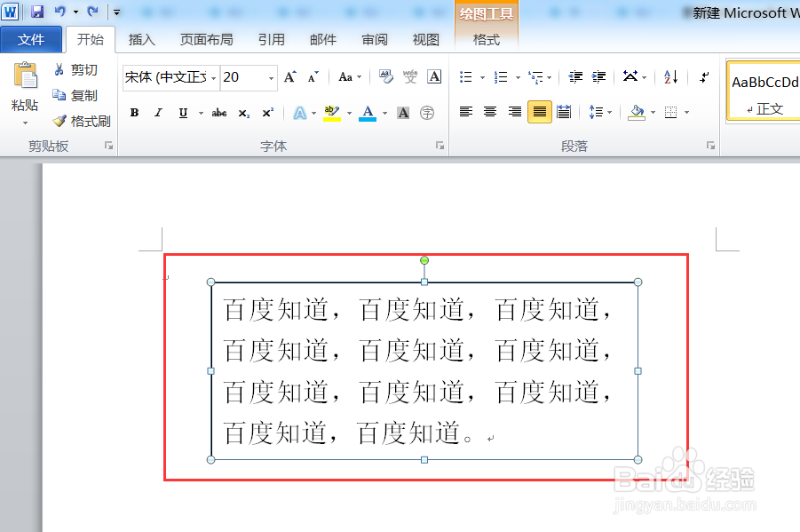Screen dimensions: 800x532
Task: Open the phonetic guide (wén) tool
Action: pos(410,76)
